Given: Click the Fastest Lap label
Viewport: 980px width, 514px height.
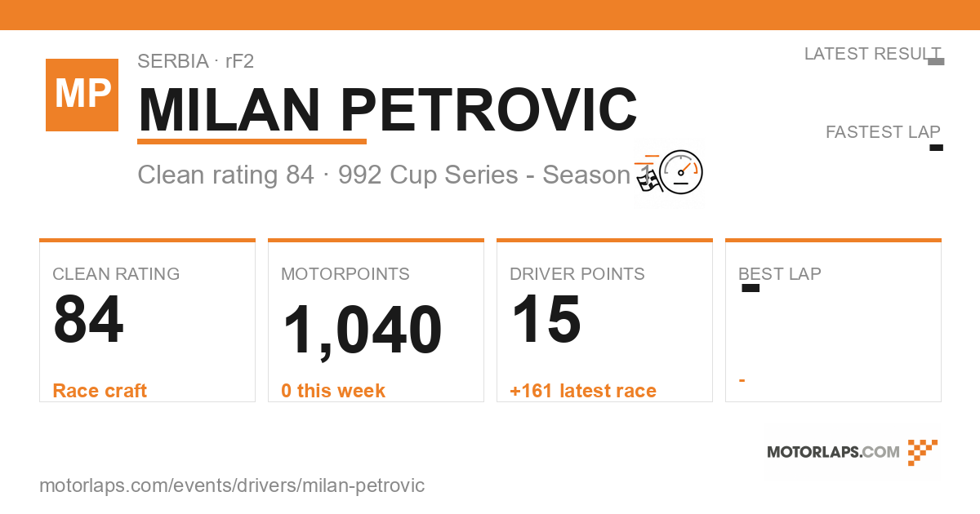Looking at the screenshot, I should tap(883, 132).
